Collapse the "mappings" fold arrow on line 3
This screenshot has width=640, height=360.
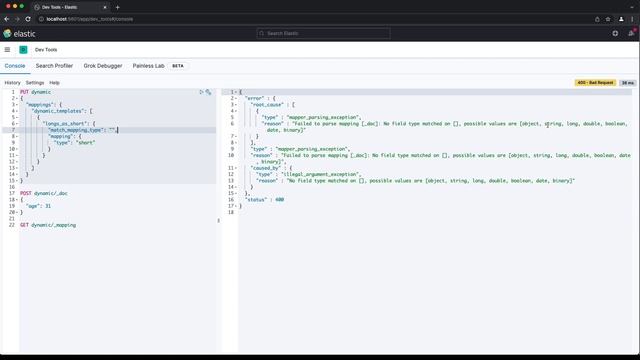[17, 105]
